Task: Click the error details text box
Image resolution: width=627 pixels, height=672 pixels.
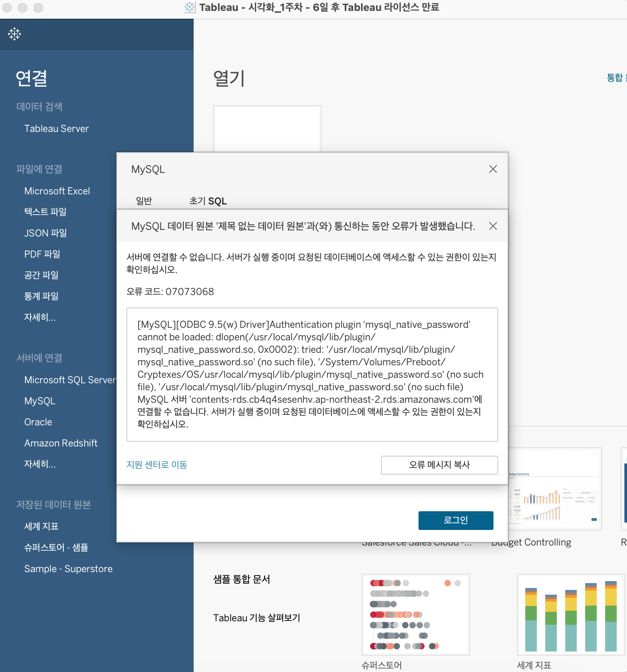Action: coord(312,375)
